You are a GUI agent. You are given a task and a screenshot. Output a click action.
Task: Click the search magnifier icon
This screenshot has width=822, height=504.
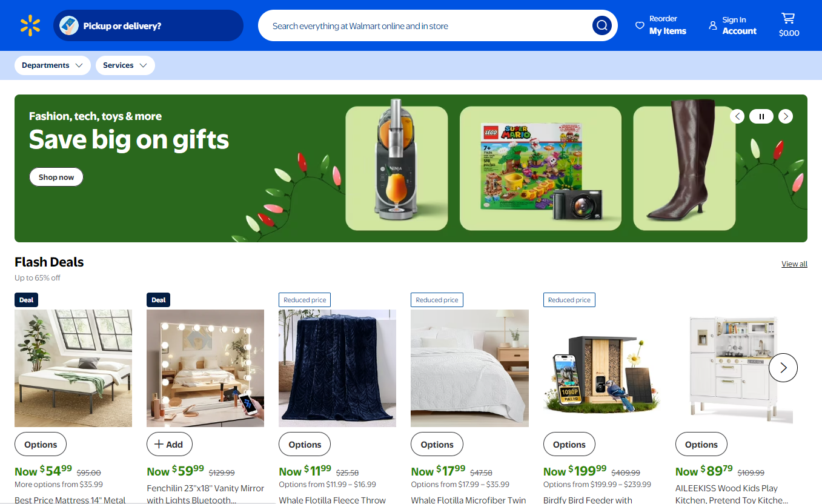coord(602,25)
